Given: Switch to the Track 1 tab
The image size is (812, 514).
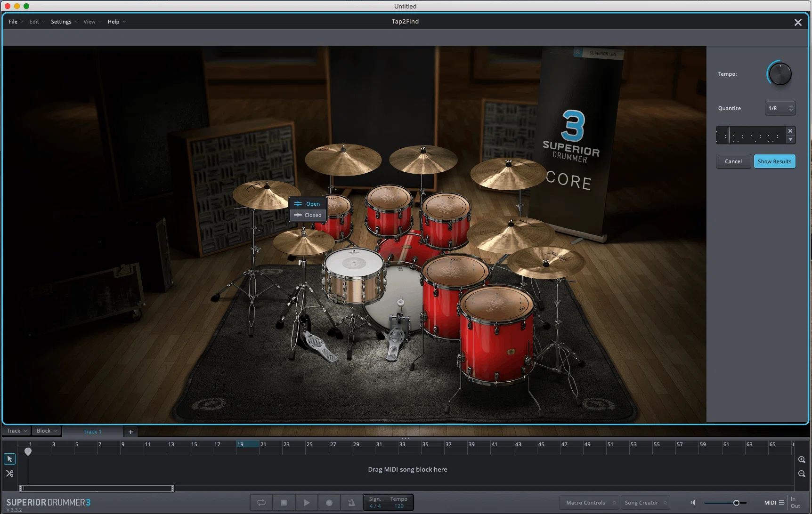Looking at the screenshot, I should (92, 432).
